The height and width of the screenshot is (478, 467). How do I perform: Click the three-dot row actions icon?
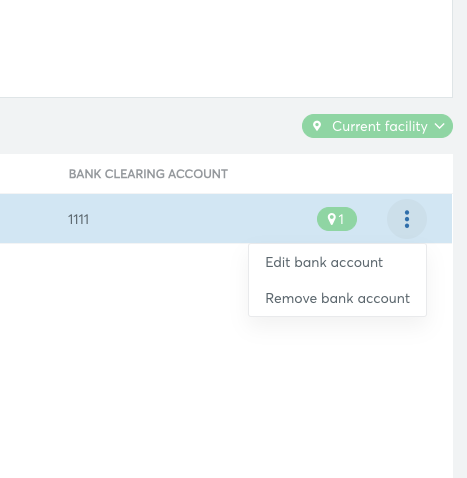click(407, 219)
